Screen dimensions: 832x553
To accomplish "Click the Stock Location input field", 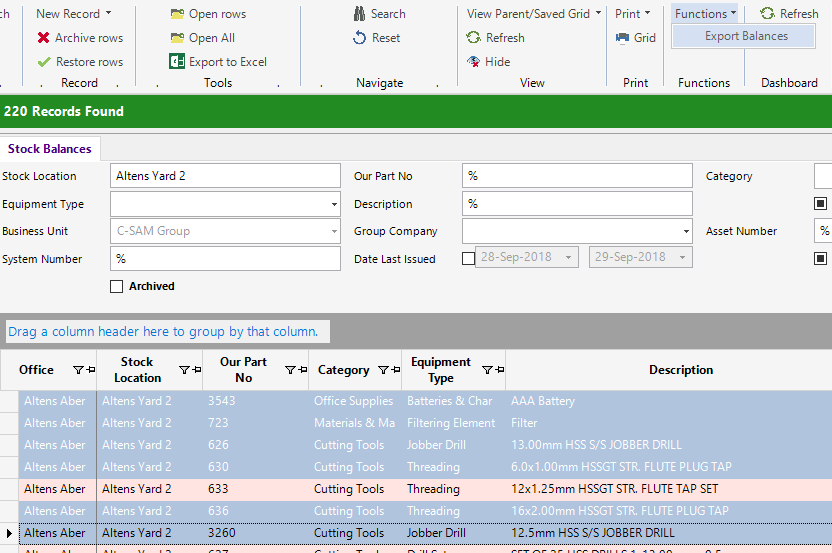I will click(x=225, y=176).
